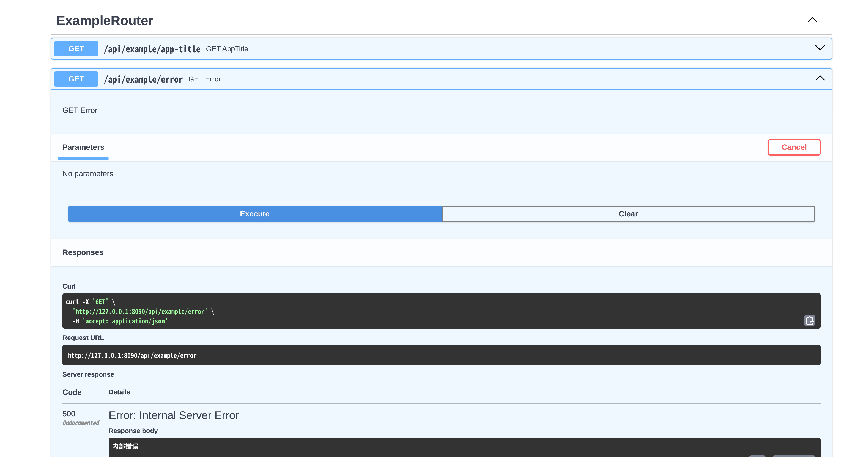Image resolution: width=868 pixels, height=457 pixels.
Task: Click the 'Curl' label
Action: point(69,286)
